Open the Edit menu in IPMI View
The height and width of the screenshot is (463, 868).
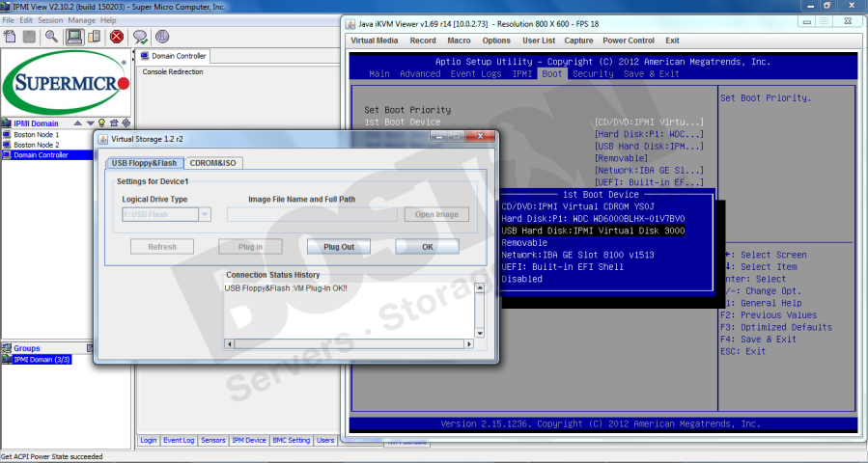26,20
